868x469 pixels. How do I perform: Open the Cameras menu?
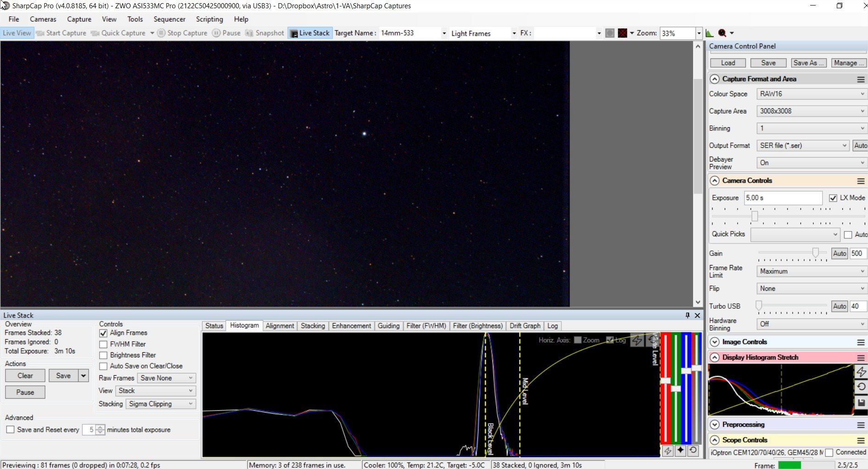pyautogui.click(x=43, y=19)
